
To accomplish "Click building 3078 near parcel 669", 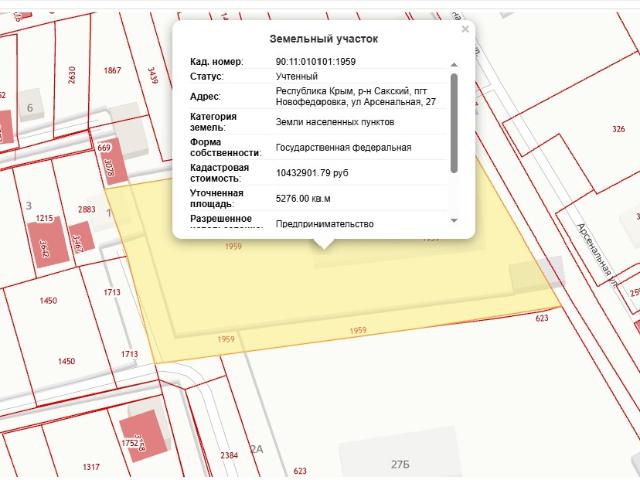I will point(113,162).
